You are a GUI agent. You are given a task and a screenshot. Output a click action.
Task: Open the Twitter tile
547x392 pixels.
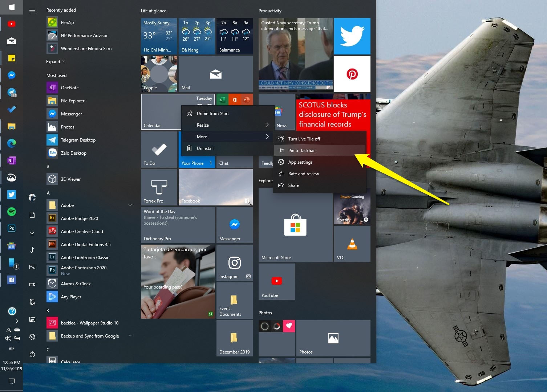352,36
